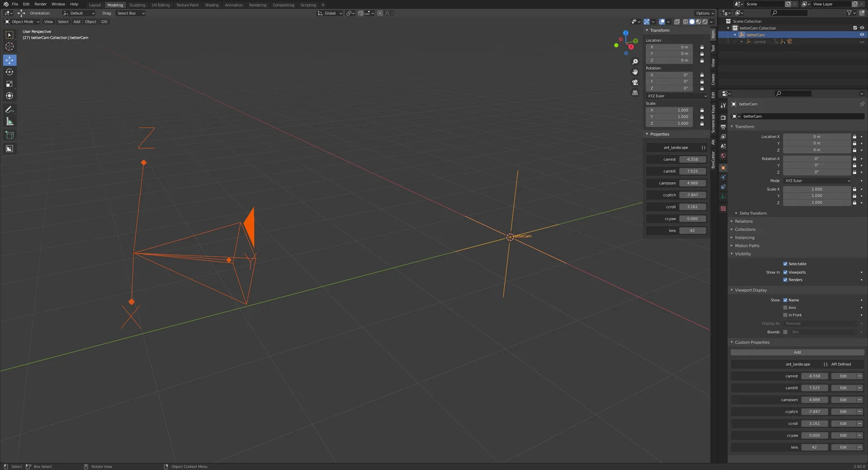Switch to the Sculpting workspace tab
This screenshot has width=868, height=470.
click(x=137, y=5)
